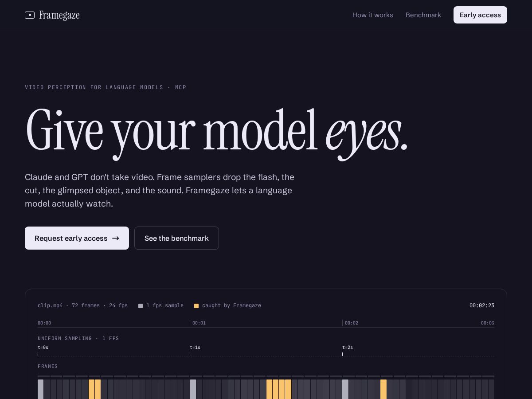Select the gray sampled frame under t=2s
Image resolution: width=532 pixels, height=399 pixels.
[345, 389]
